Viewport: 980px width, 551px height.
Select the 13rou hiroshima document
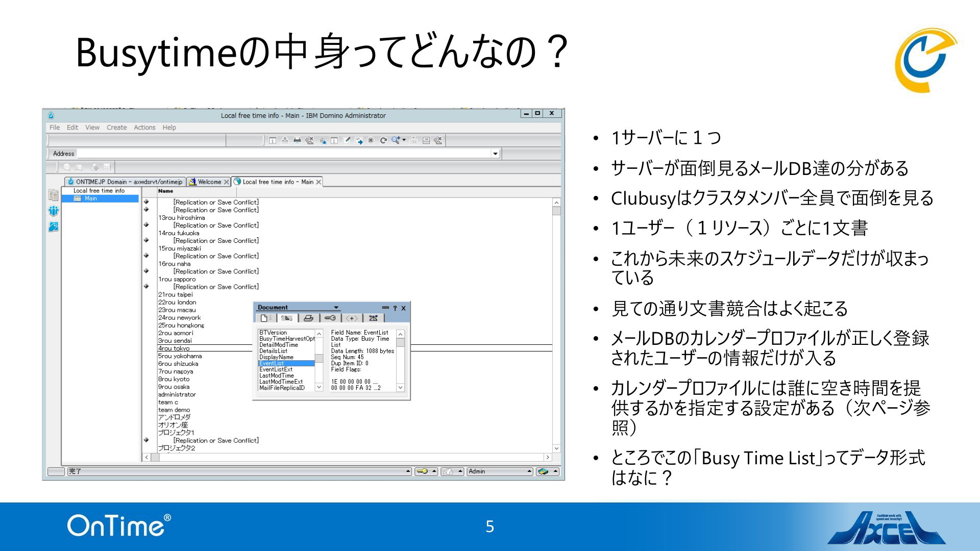[181, 218]
